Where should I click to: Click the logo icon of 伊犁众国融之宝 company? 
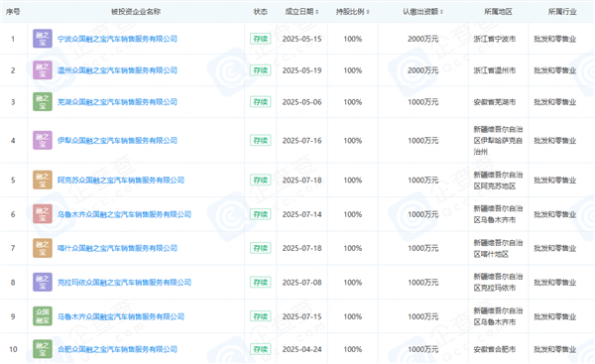(x=43, y=141)
